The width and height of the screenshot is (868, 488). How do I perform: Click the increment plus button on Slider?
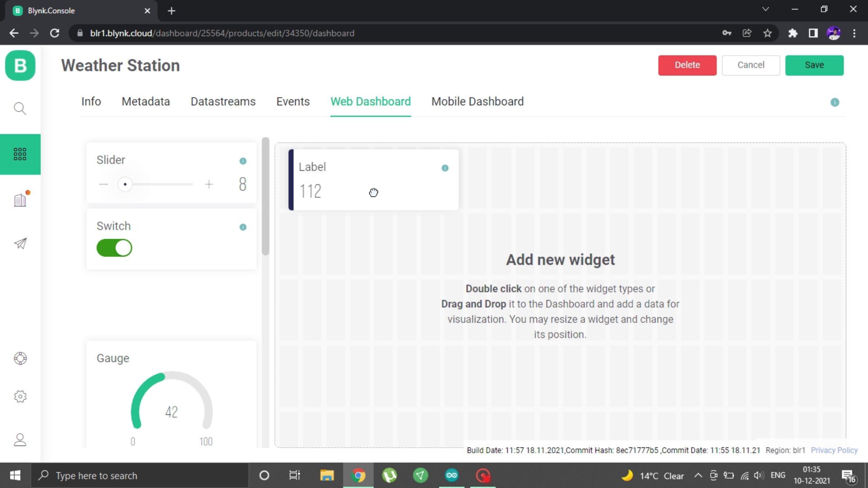(209, 184)
